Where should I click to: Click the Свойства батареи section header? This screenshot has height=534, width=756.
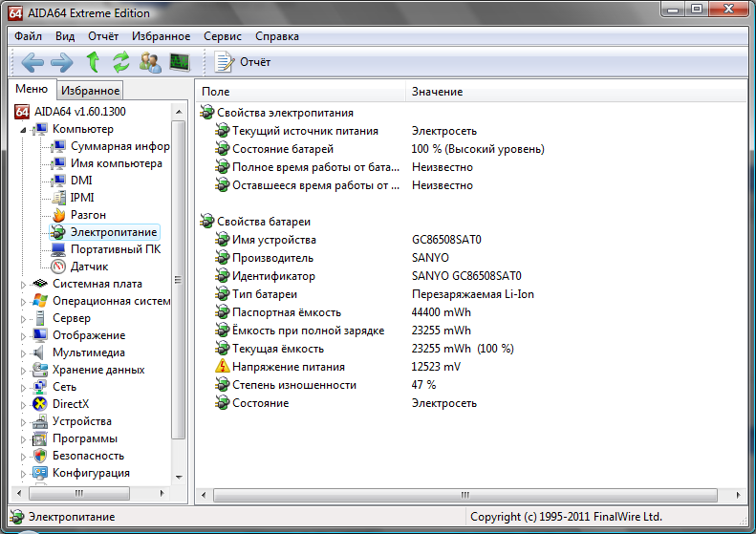263,222
